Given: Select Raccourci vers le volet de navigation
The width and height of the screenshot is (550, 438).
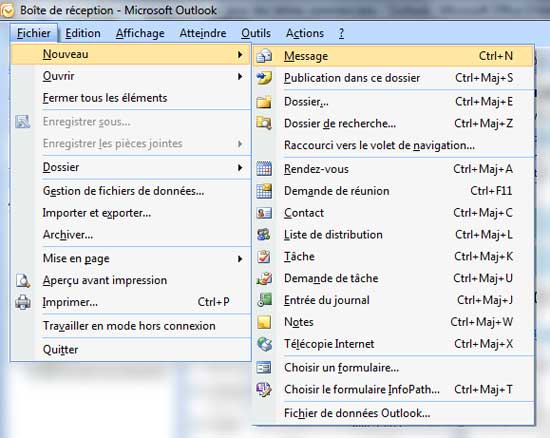Looking at the screenshot, I should point(393,145).
